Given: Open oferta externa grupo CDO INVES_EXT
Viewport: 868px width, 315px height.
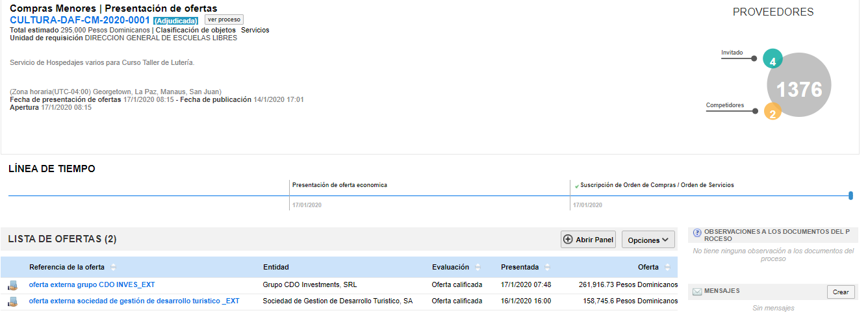Looking at the screenshot, I should (x=92, y=284).
